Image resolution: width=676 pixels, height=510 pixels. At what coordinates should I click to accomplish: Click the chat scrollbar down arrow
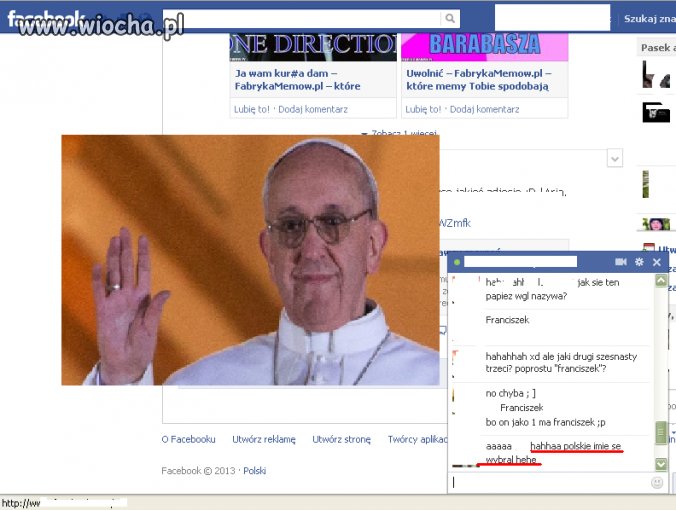(661, 464)
